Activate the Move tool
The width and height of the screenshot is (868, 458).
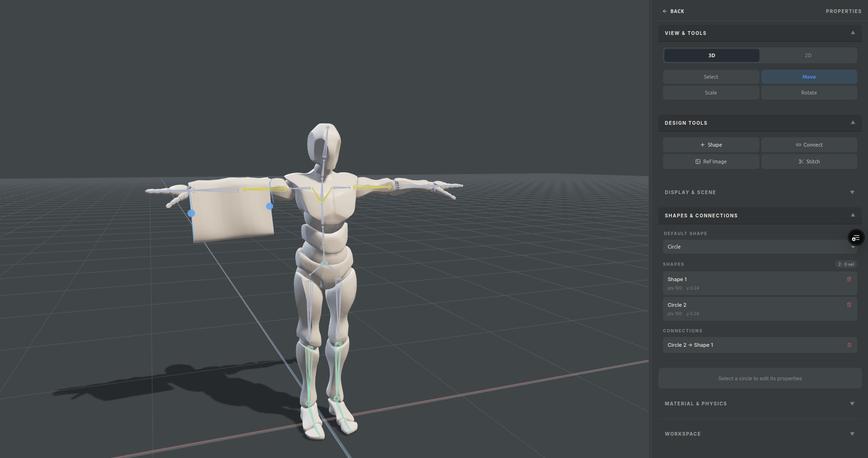(809, 77)
